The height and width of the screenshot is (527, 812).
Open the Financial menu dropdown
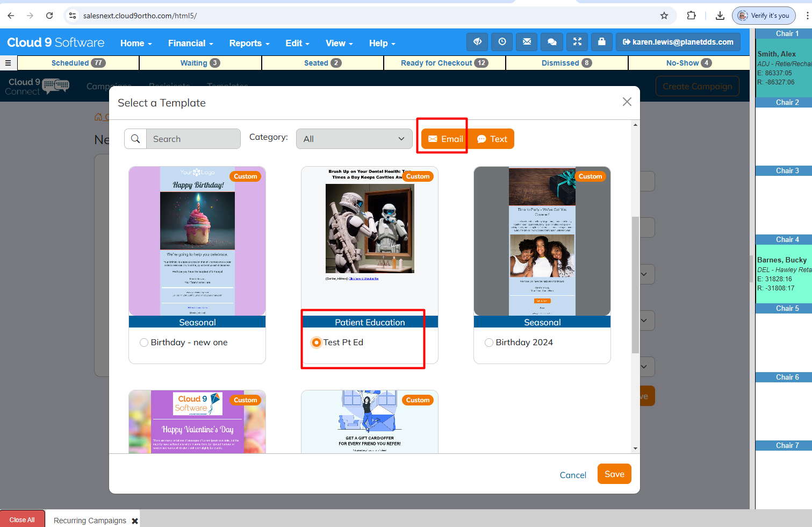(x=191, y=43)
